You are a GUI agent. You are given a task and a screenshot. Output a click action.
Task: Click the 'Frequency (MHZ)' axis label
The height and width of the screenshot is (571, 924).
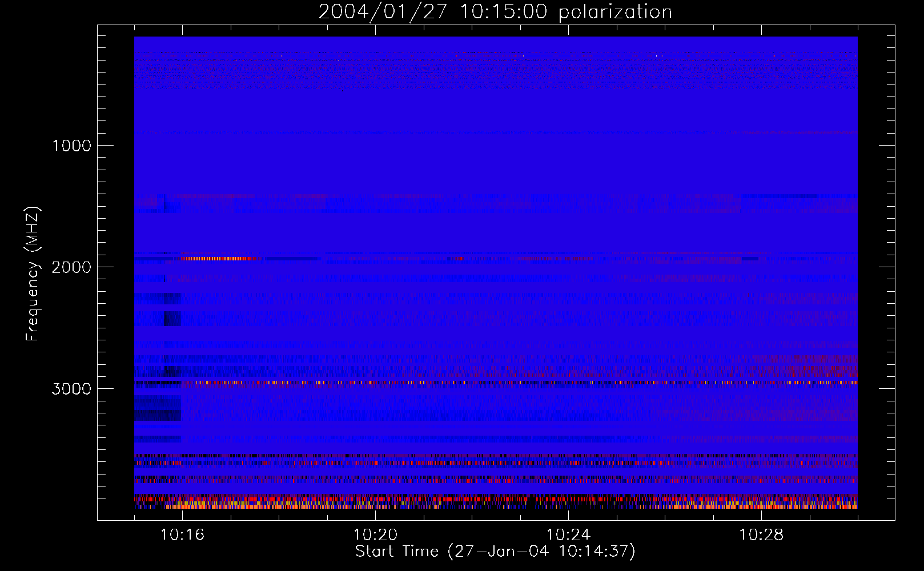[x=33, y=274]
